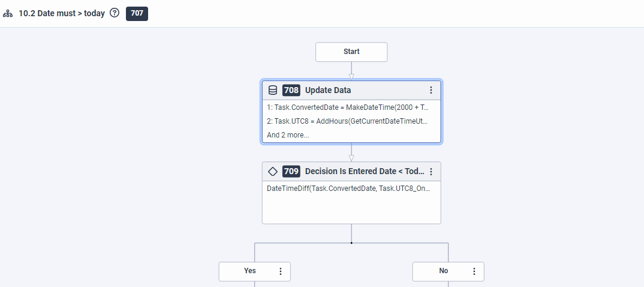Click the Update Data database icon
The width and height of the screenshot is (644, 287).
(273, 90)
